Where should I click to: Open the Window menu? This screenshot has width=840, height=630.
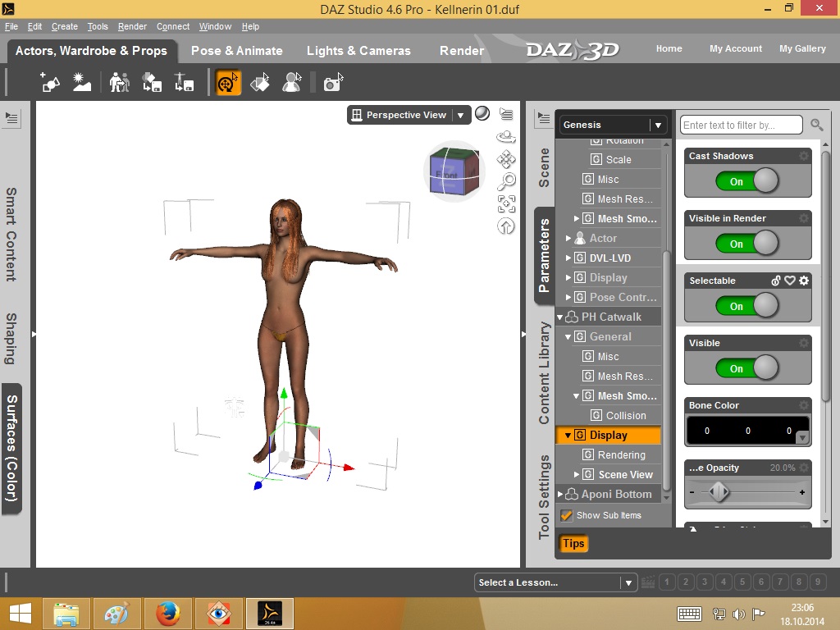coord(215,26)
